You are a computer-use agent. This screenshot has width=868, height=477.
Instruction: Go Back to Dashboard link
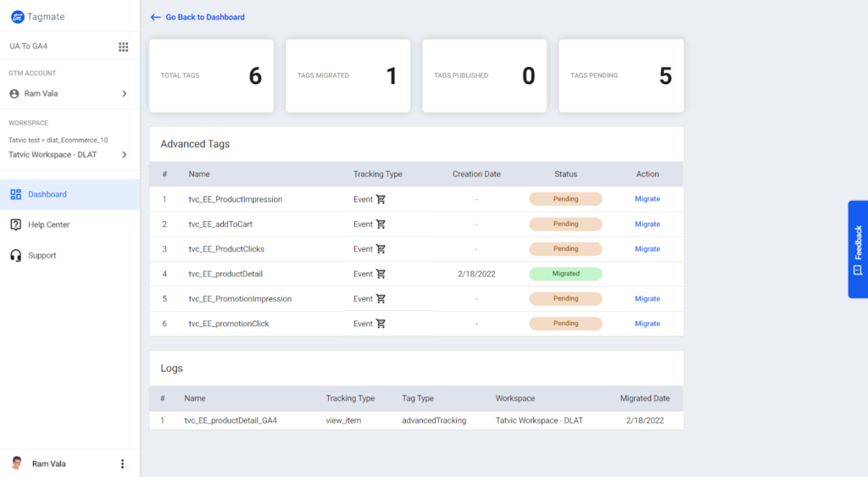coord(205,17)
